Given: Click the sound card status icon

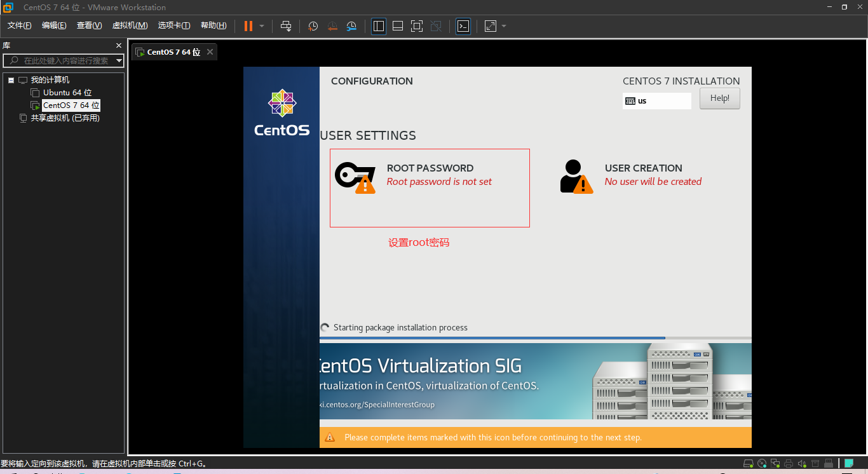Looking at the screenshot, I should 802,463.
